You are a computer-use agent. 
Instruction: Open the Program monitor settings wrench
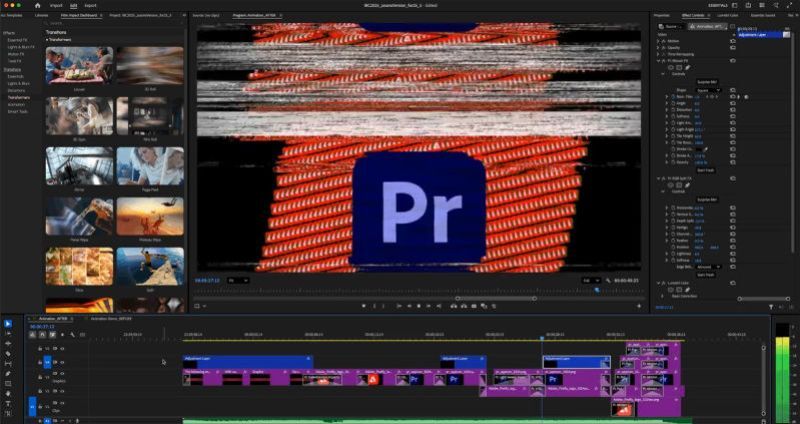point(608,281)
